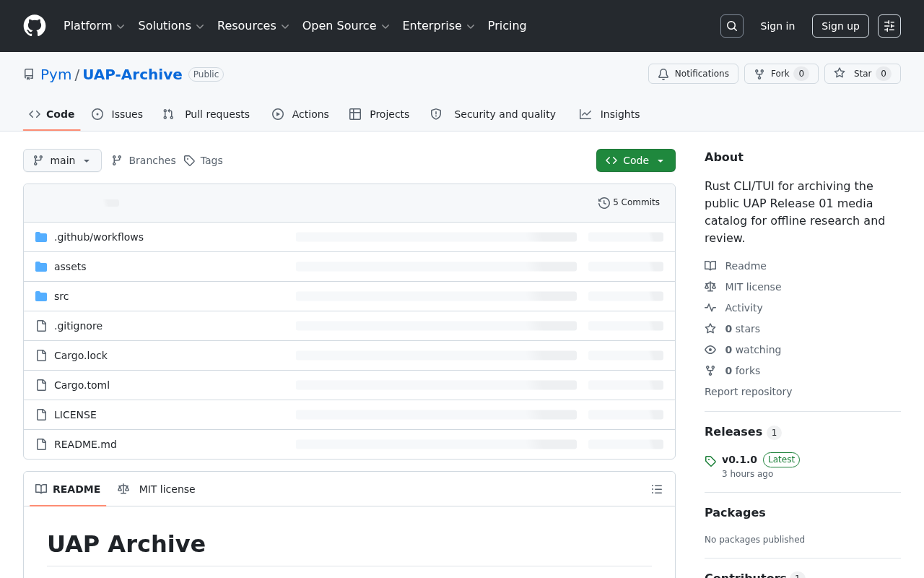Click the book icon beside Readme link
The width and height of the screenshot is (924, 578).
(710, 266)
